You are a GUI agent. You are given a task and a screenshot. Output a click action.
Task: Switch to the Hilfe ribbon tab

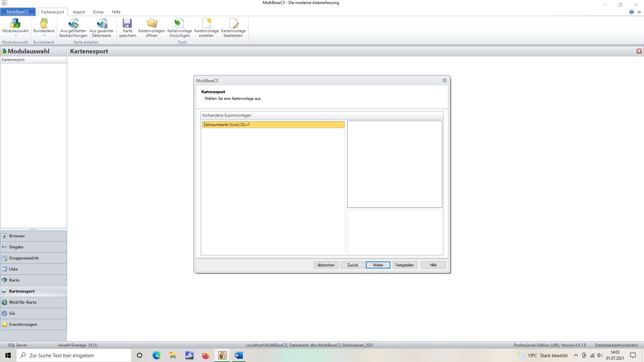116,12
